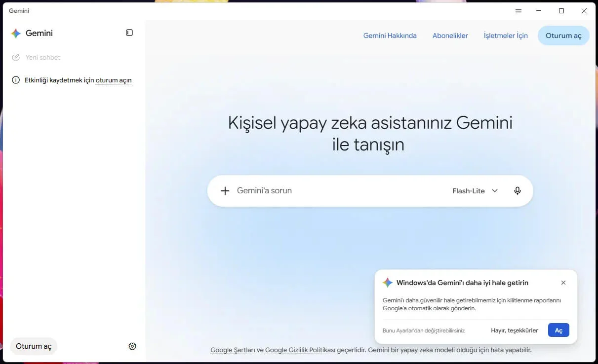The width and height of the screenshot is (598, 364).
Task: Maximize the Gemini window
Action: click(561, 11)
